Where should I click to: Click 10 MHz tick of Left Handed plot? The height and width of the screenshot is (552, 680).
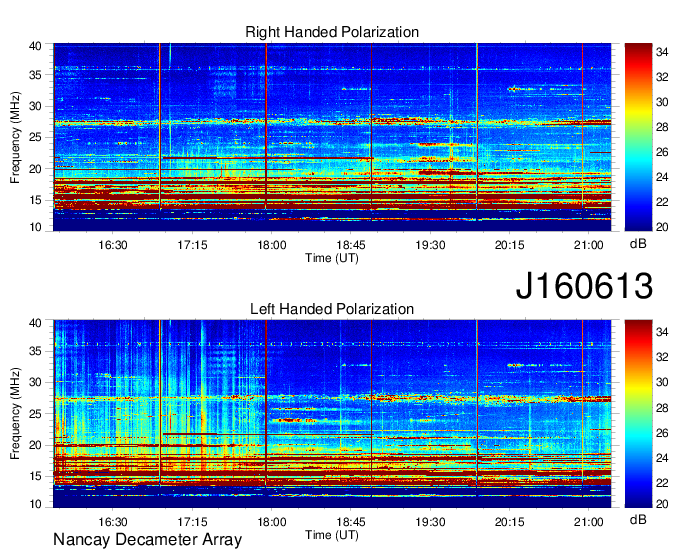click(35, 504)
